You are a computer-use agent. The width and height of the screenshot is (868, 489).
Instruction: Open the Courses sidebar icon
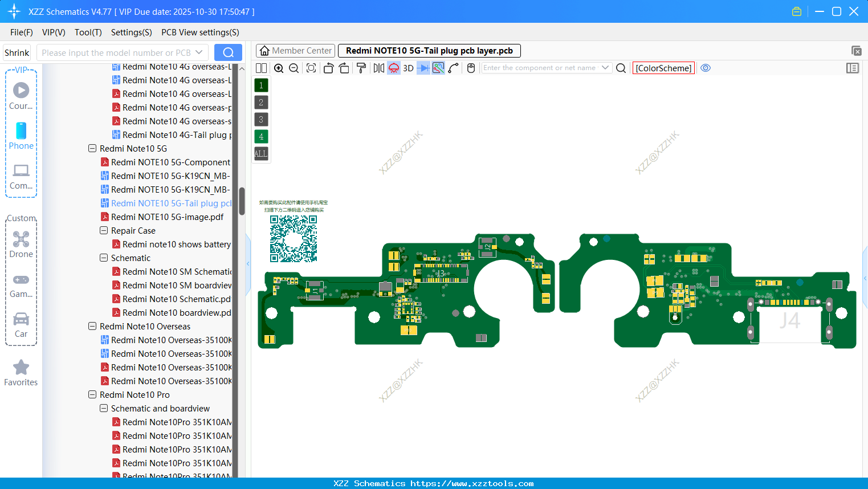(x=21, y=96)
